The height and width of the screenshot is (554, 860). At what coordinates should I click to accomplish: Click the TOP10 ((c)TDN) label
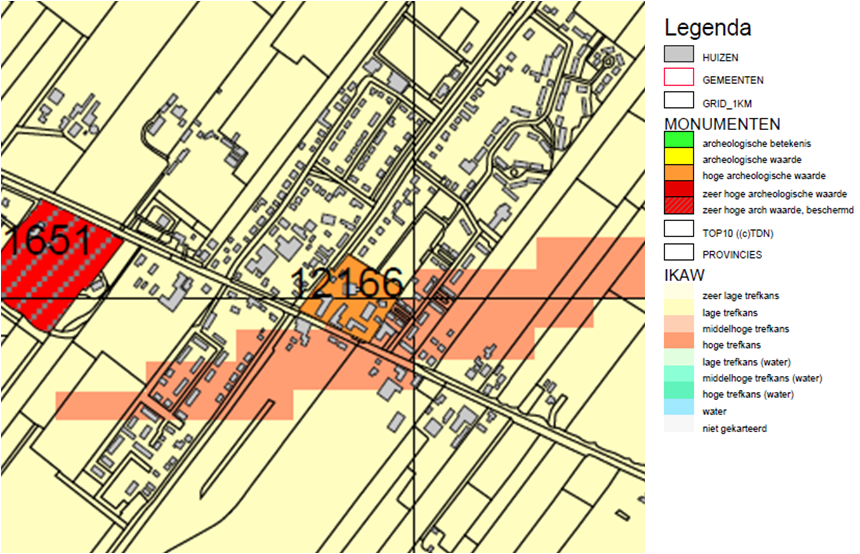(x=738, y=234)
